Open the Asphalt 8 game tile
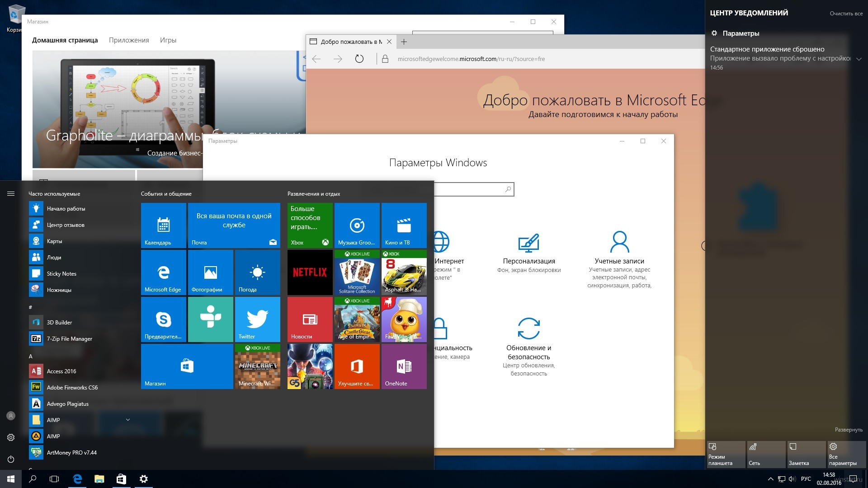Viewport: 868px width, 488px height. click(x=404, y=272)
